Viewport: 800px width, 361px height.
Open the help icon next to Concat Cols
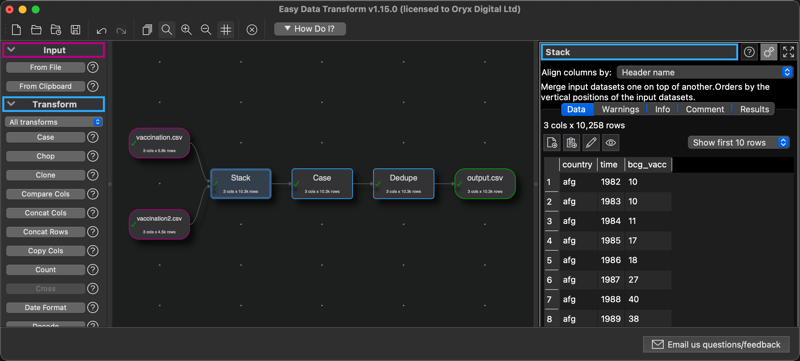[92, 213]
